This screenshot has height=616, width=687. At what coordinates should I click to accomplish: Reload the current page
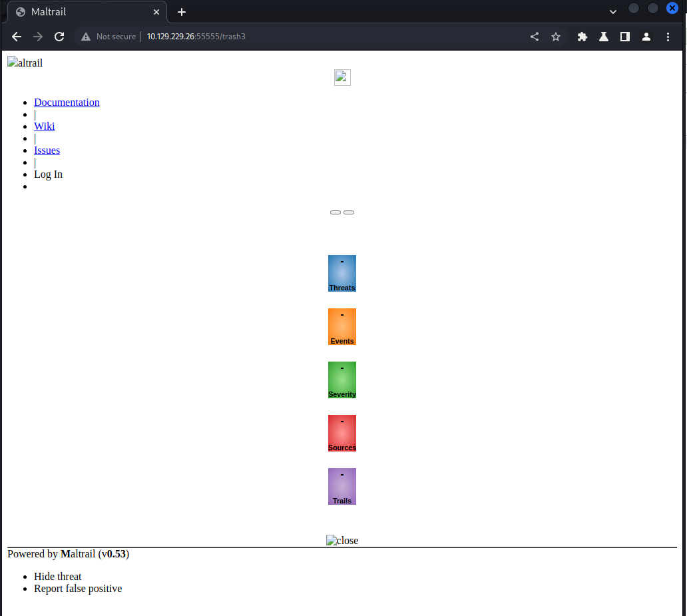point(59,37)
